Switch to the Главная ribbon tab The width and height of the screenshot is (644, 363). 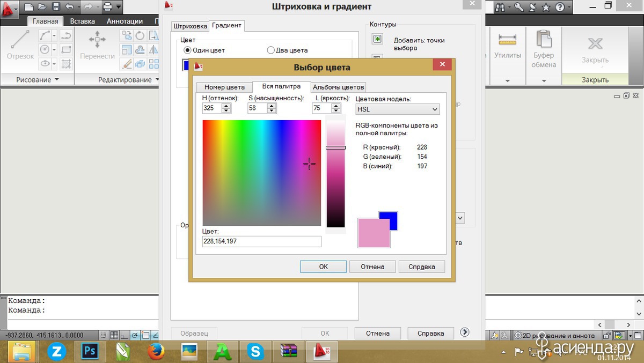[45, 21]
